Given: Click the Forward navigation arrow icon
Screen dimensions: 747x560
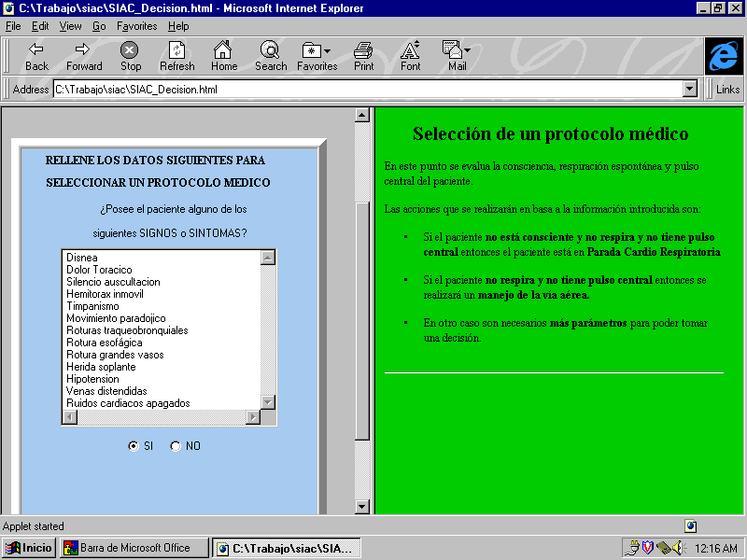Looking at the screenshot, I should pyautogui.click(x=83, y=49).
